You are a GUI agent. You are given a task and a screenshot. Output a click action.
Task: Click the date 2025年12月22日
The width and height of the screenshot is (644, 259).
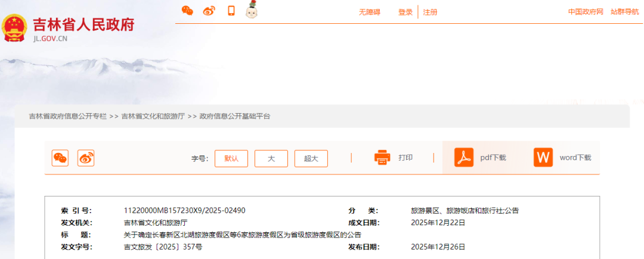(x=438, y=223)
